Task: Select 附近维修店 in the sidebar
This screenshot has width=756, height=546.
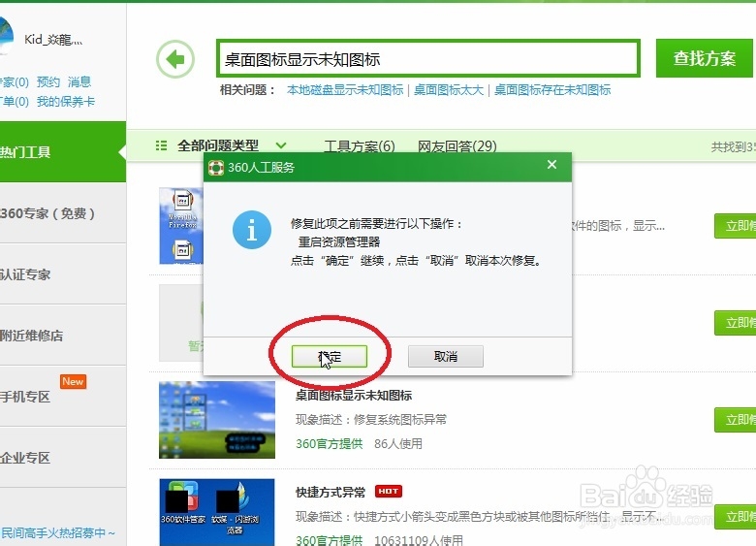Action: (x=63, y=336)
